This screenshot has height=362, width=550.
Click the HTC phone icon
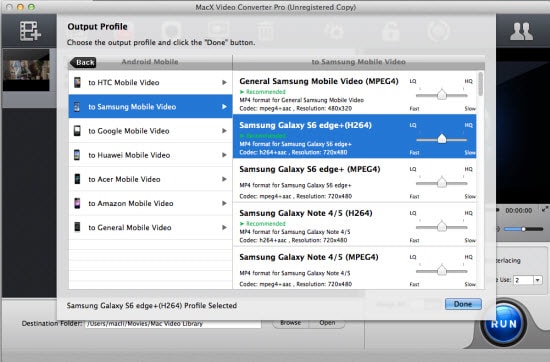click(x=77, y=82)
